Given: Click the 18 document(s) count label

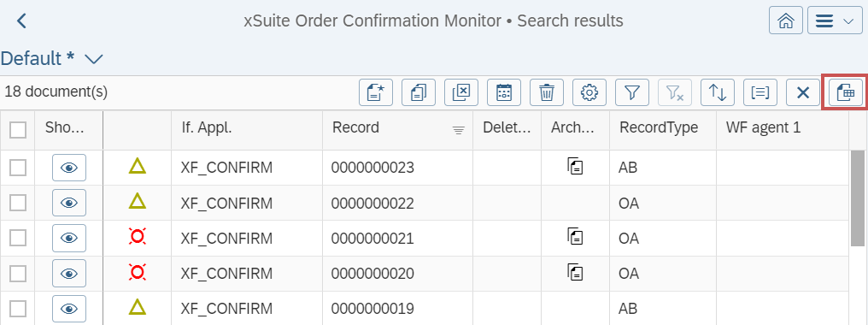Looking at the screenshot, I should pyautogui.click(x=56, y=92).
